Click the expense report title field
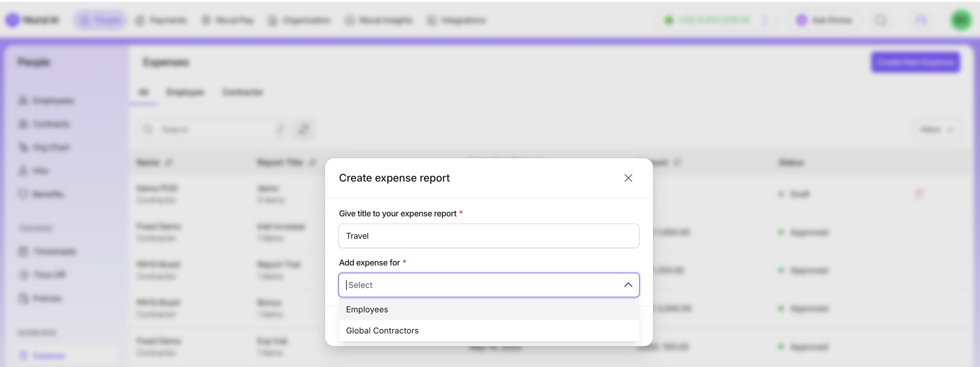The image size is (980, 367). click(488, 236)
